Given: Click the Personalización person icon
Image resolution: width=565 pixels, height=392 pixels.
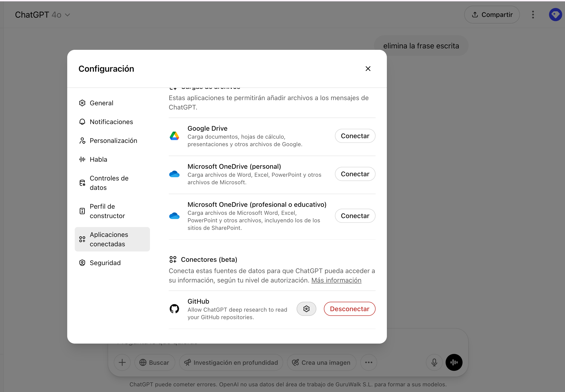Looking at the screenshot, I should tap(82, 141).
